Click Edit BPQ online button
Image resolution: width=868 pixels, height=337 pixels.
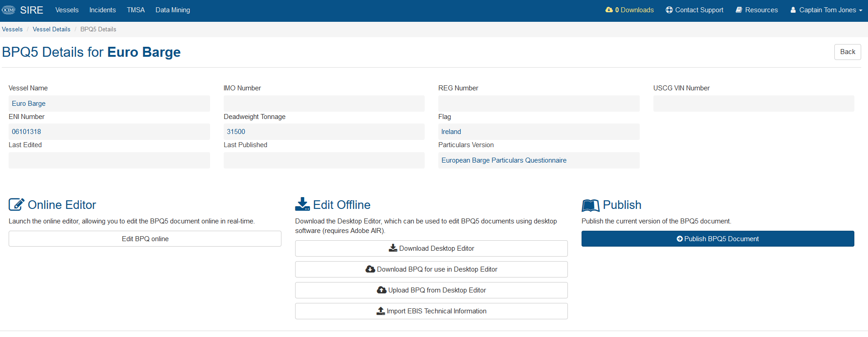(145, 239)
